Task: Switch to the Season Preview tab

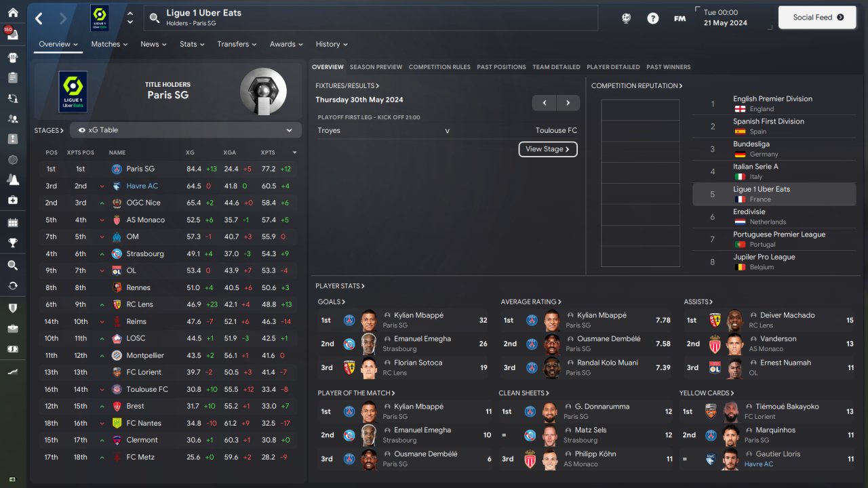Action: (x=376, y=67)
